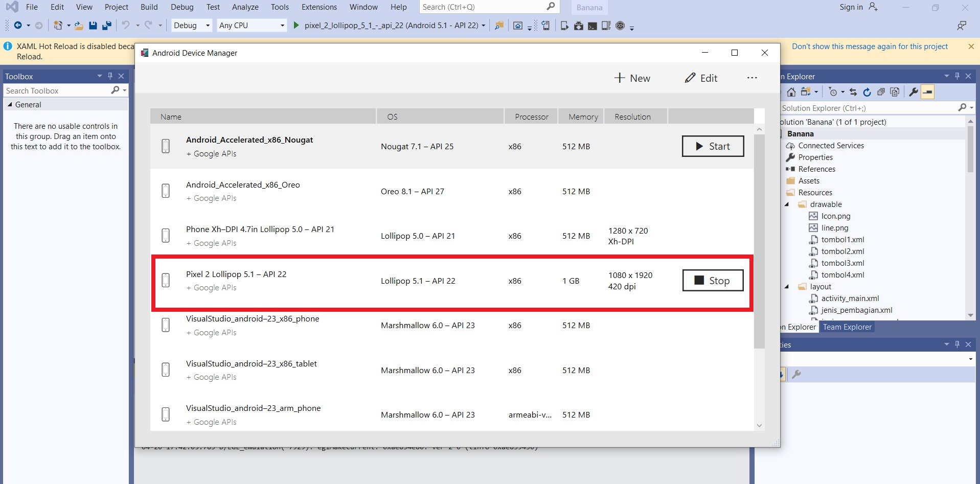
Task: Click Edit in Android Device Manager
Action: pos(701,78)
